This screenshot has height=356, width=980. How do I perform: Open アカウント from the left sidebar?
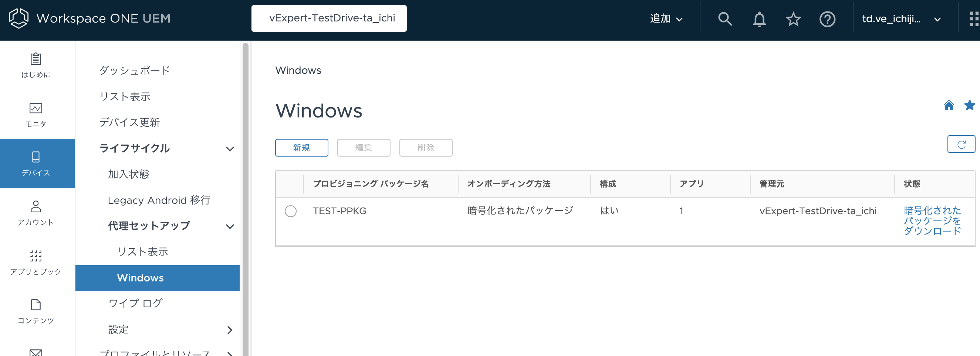(x=37, y=213)
